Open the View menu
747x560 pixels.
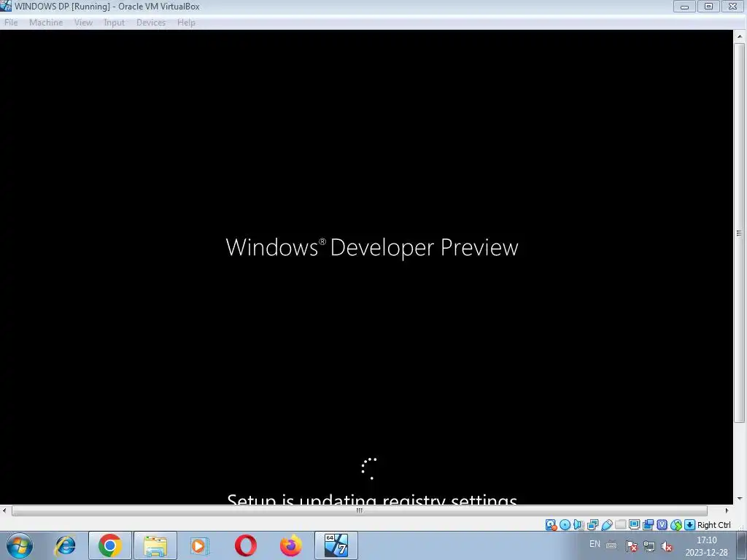coord(83,23)
